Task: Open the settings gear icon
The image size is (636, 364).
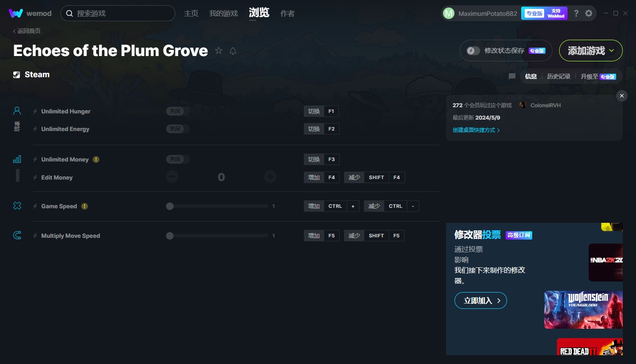Action: point(589,13)
